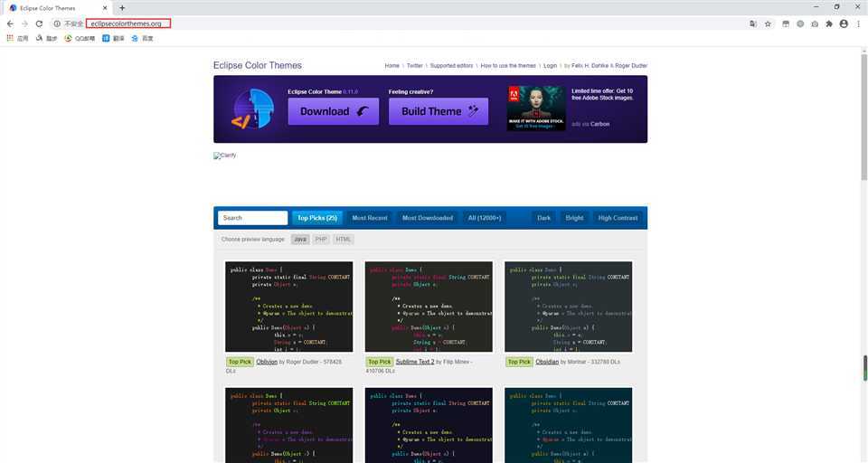Select the Most Recent tab
Viewport: 868px width, 463px height.
pyautogui.click(x=370, y=218)
